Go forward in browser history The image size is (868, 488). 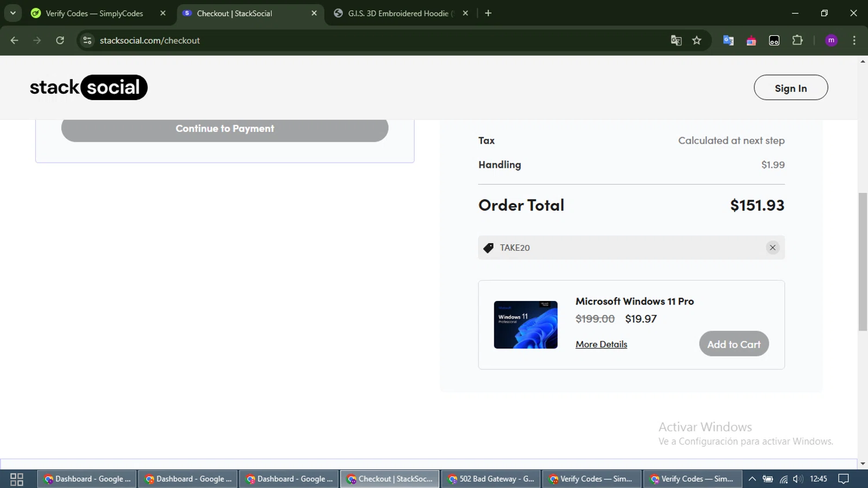pyautogui.click(x=37, y=41)
